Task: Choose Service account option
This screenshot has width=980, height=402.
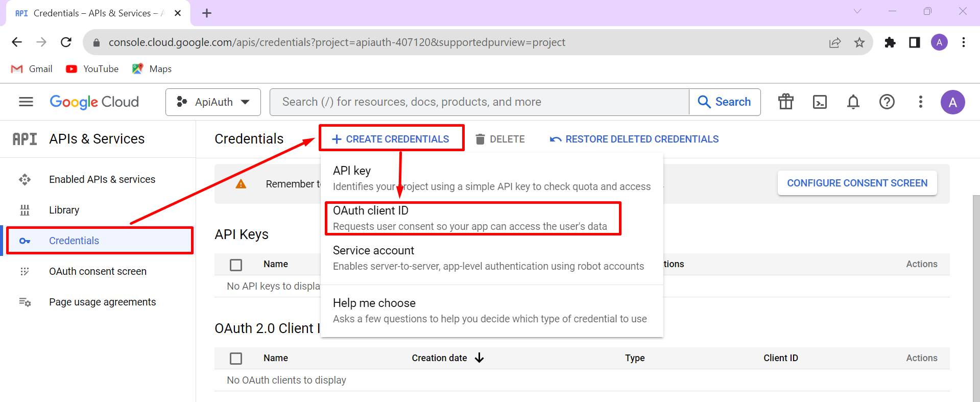Action: coord(492,258)
